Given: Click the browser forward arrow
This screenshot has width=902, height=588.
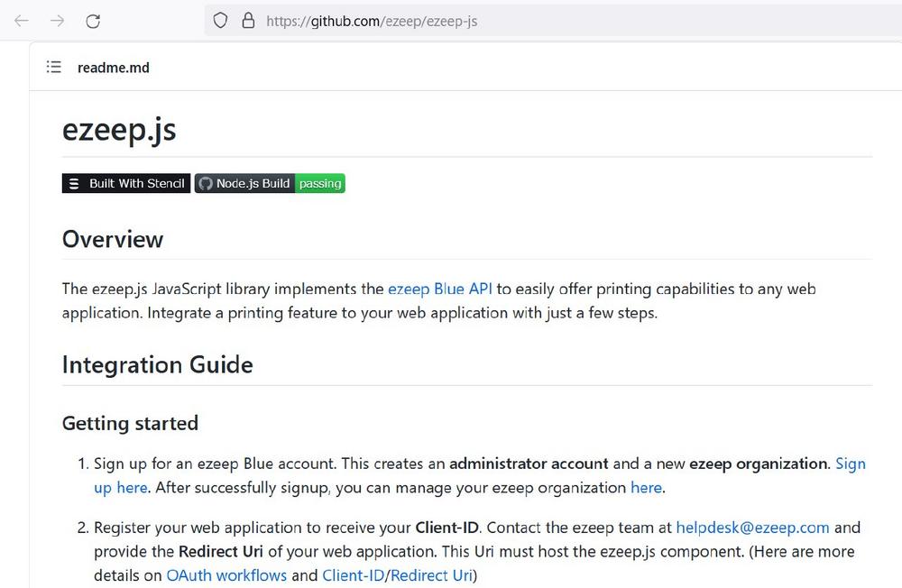Looking at the screenshot, I should pos(57,21).
